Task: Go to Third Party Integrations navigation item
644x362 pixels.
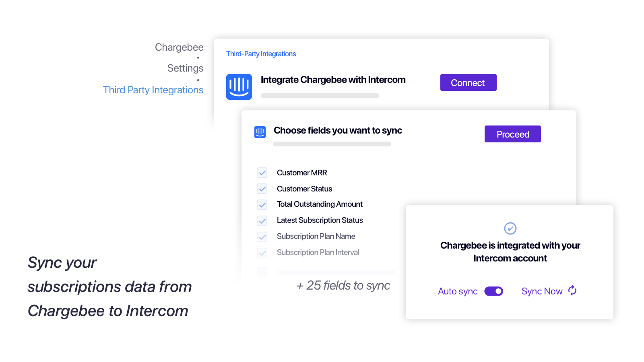Action: pos(153,90)
